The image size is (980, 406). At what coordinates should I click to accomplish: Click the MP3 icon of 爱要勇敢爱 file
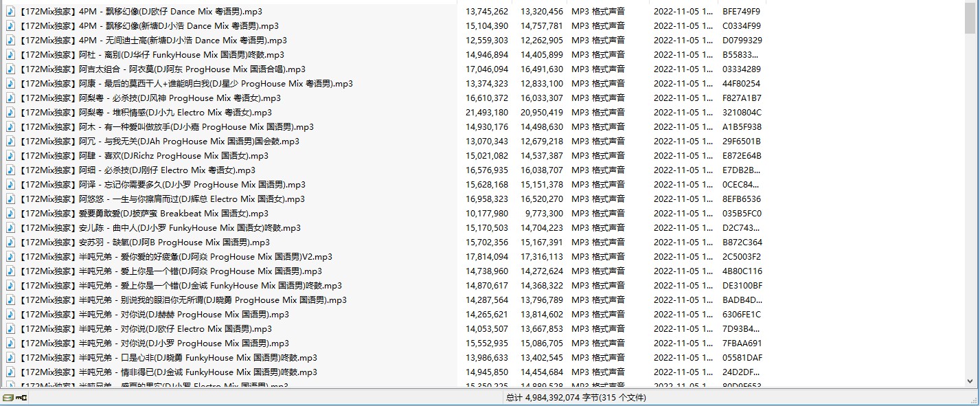click(x=10, y=214)
